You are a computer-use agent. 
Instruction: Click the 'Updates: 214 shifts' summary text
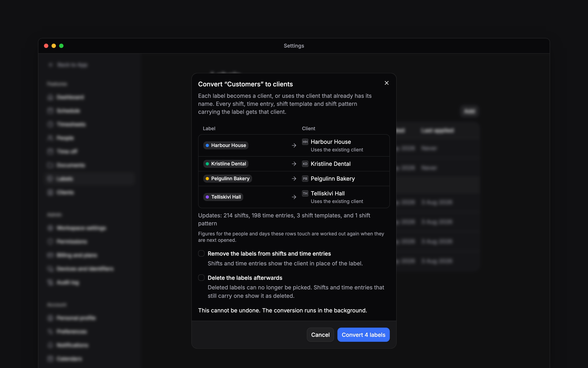[x=284, y=219]
